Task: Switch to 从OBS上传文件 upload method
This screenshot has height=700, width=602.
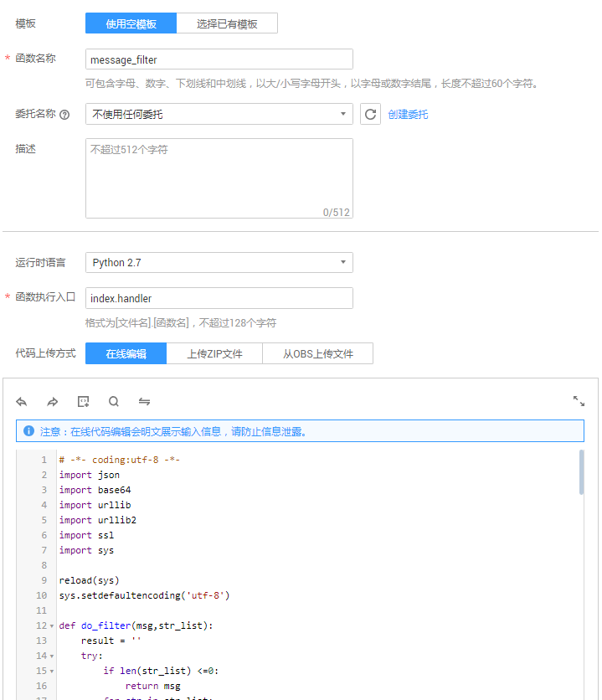Action: pyautogui.click(x=317, y=353)
